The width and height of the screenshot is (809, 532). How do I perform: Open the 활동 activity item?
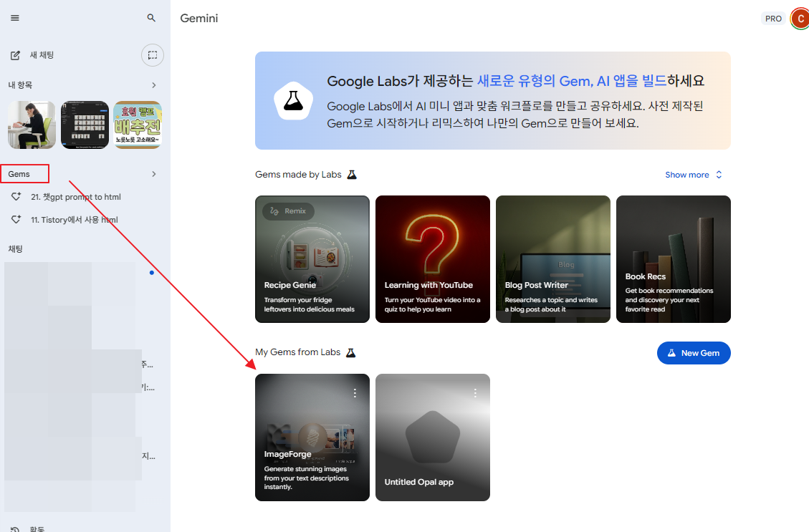tap(37, 529)
